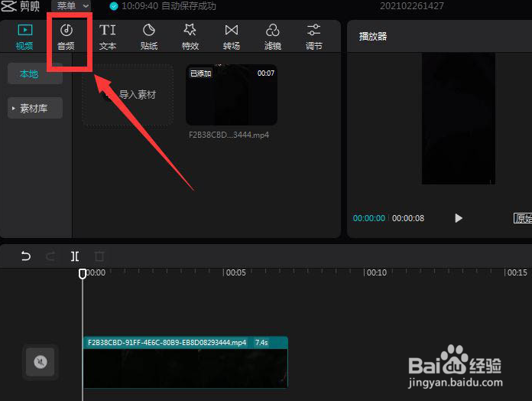Click the current timecode 00:00:00
The height and width of the screenshot is (401, 532).
click(368, 218)
